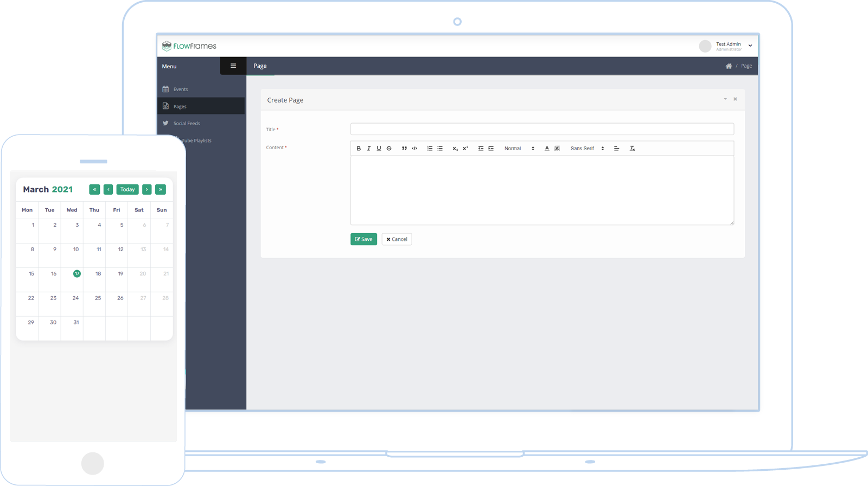868x486 pixels.
Task: Open text alignment options
Action: [x=616, y=149]
